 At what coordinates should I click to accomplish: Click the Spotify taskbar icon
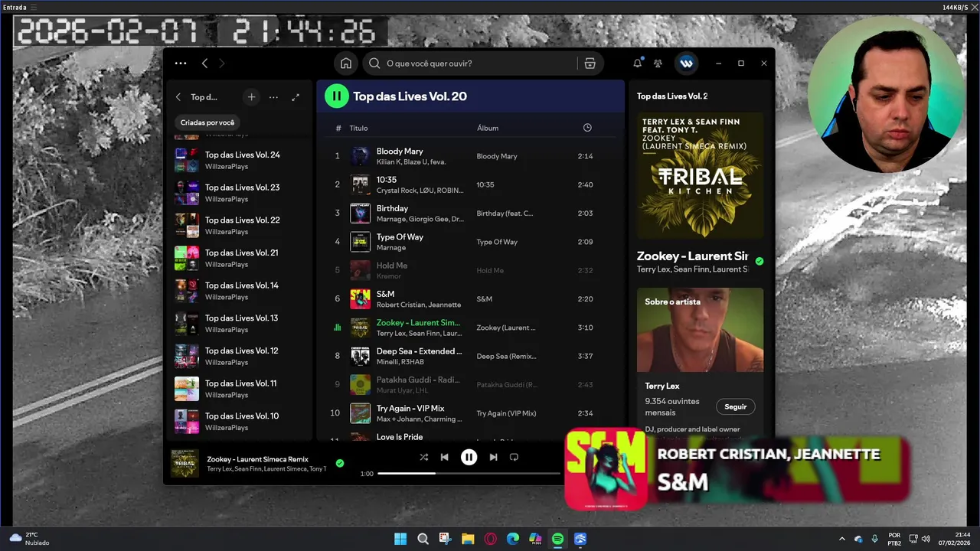pyautogui.click(x=557, y=539)
